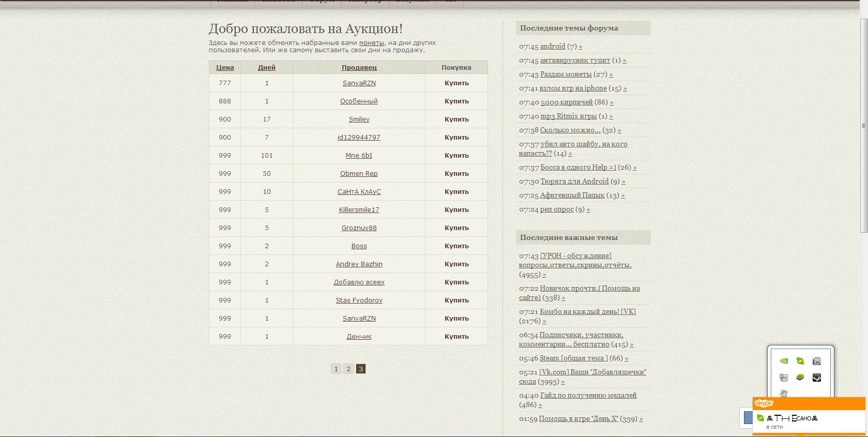The image size is (868, 437).
Task: Buy the 777-price lot from SanyaRZN
Action: [456, 83]
